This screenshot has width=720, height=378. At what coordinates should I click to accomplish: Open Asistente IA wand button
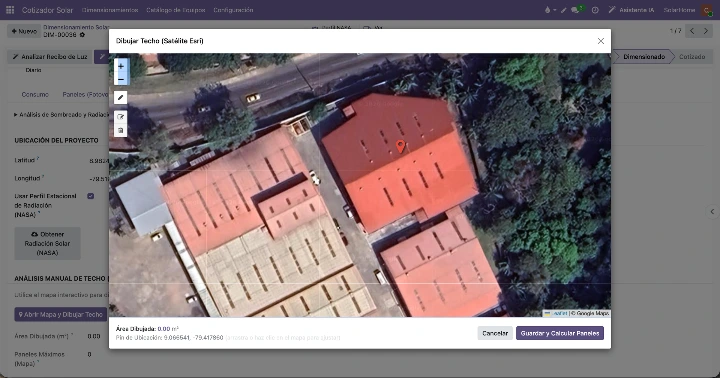point(631,10)
